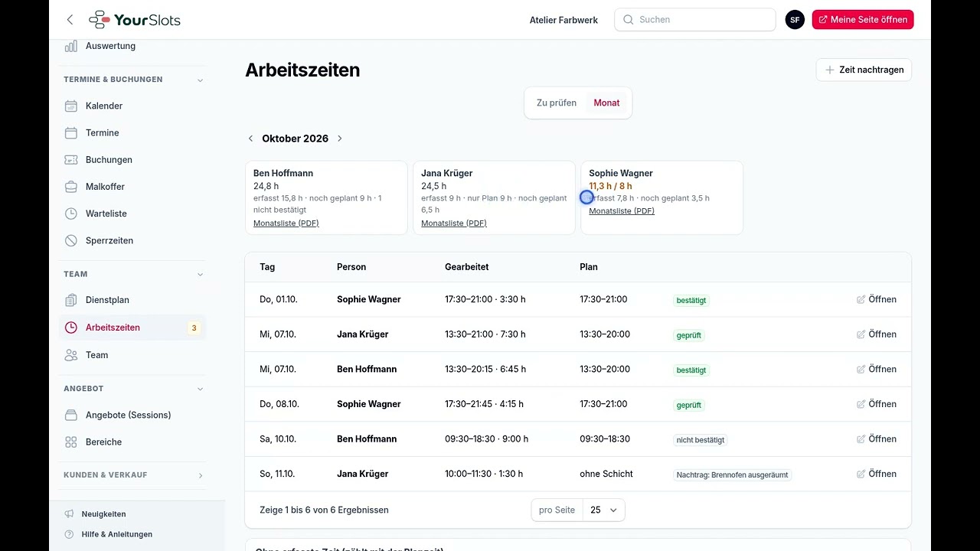980x551 pixels.
Task: Click 'Nachtrag: Brennofen ausgeräumt' badge
Action: pyautogui.click(x=732, y=474)
